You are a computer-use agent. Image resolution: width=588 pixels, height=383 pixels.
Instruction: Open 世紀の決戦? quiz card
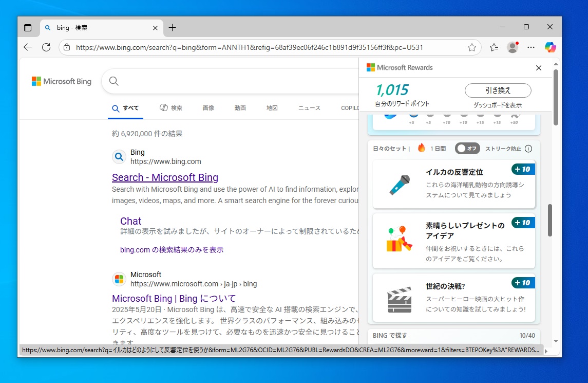[x=454, y=297]
